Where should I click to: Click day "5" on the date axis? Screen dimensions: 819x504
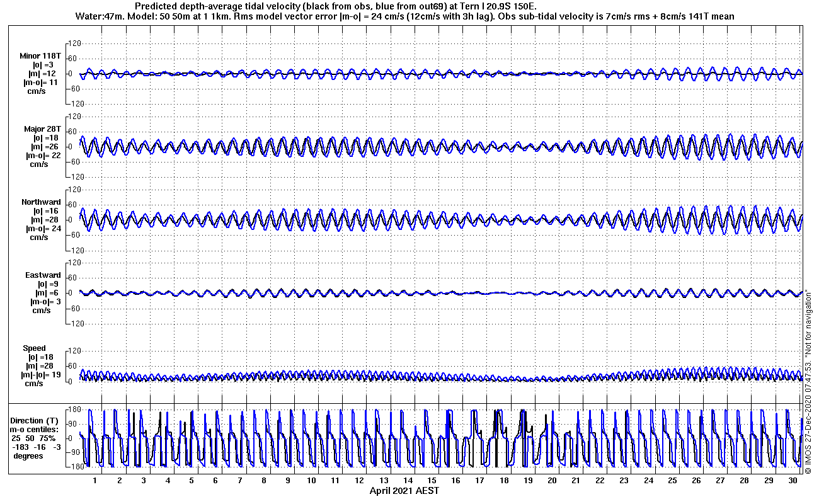point(192,481)
